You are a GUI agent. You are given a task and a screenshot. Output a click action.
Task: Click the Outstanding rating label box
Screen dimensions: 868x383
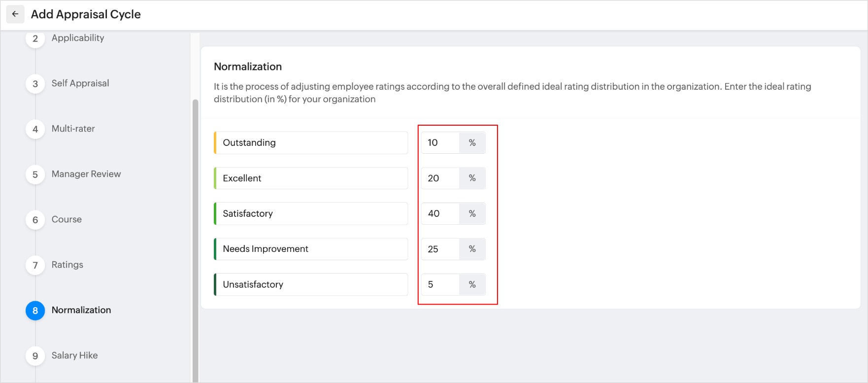click(311, 142)
